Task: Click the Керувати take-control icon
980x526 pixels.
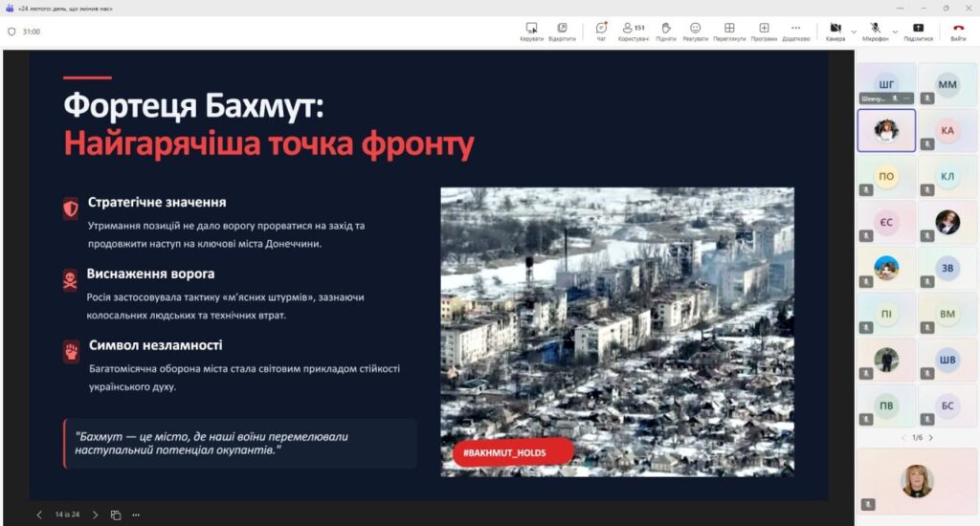Action: pyautogui.click(x=531, y=32)
